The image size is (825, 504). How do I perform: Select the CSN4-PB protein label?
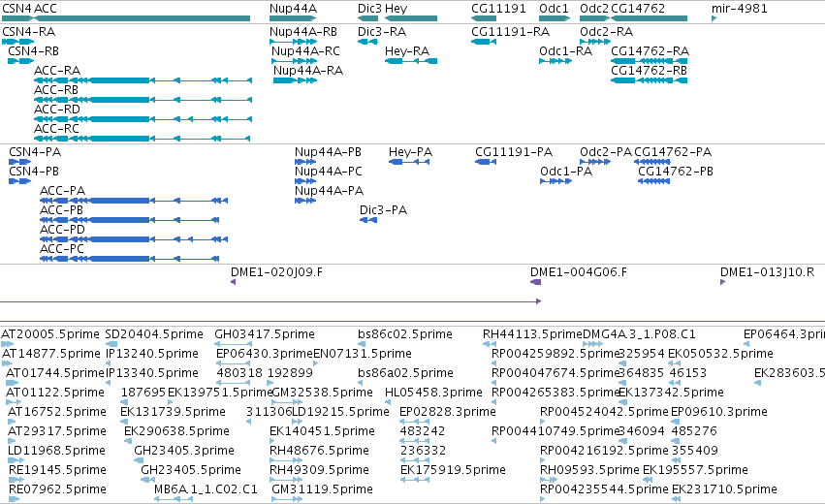pos(34,172)
